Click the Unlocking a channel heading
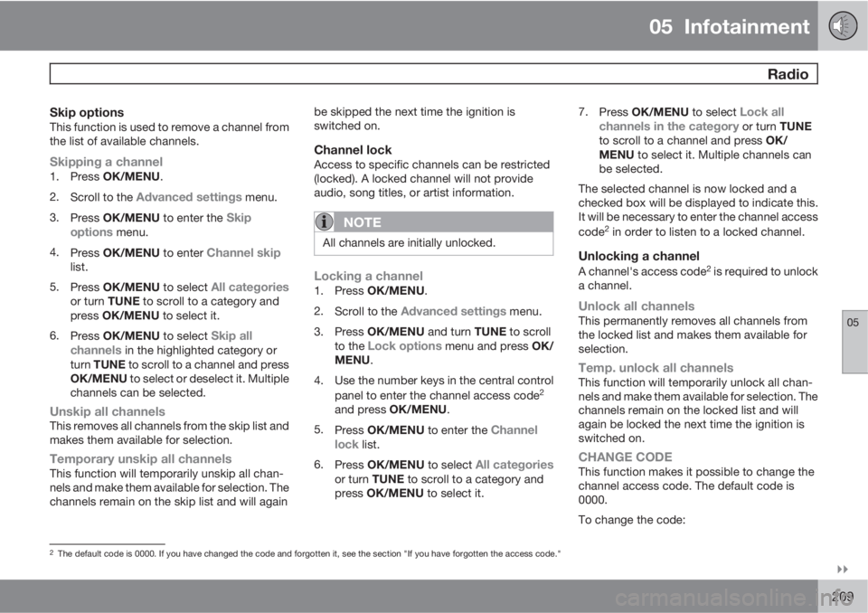Screen dimensions: 868x613 [639, 256]
